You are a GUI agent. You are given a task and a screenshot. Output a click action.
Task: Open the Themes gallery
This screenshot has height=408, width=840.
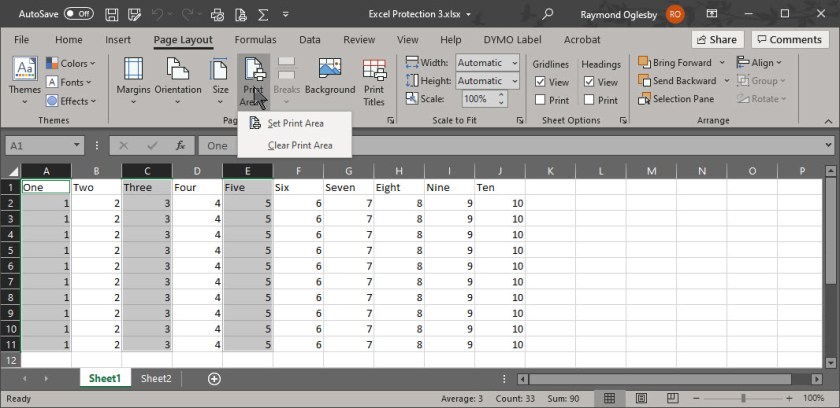coord(25,81)
